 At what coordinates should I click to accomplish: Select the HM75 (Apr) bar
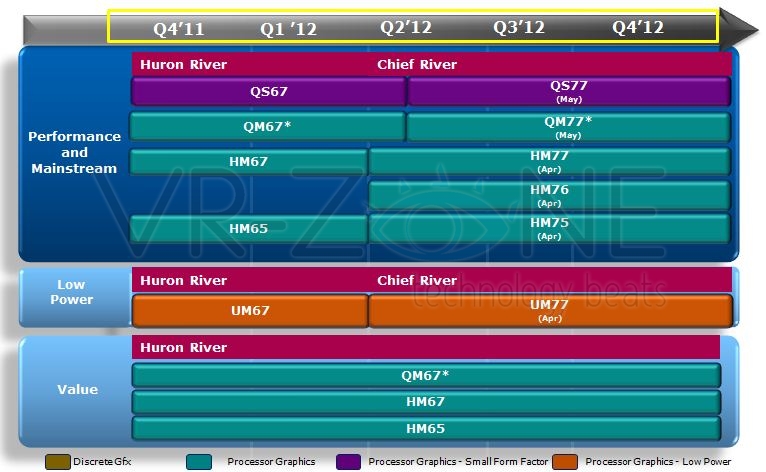click(550, 229)
